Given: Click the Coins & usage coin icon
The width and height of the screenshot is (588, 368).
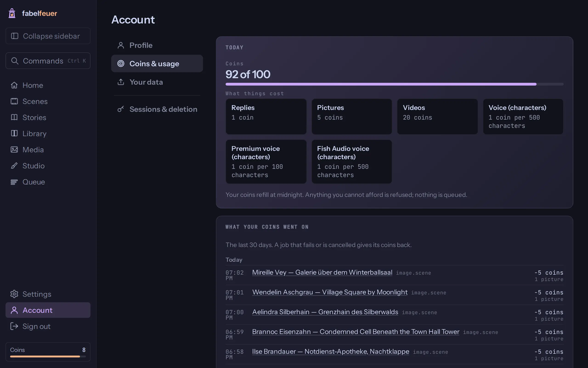Looking at the screenshot, I should point(121,63).
